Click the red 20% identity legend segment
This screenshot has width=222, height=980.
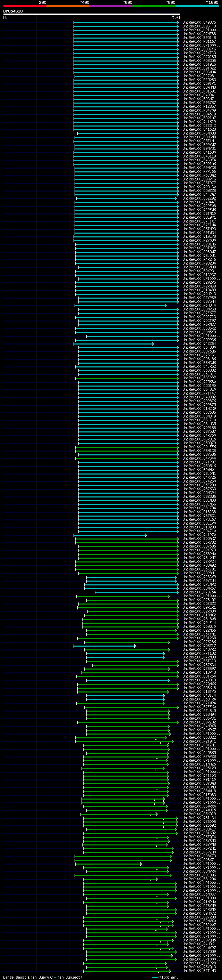coord(25,6)
